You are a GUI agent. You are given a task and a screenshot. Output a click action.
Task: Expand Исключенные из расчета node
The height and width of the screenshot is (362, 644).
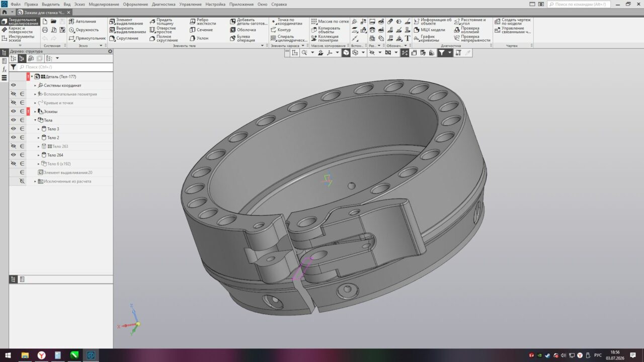click(x=35, y=181)
